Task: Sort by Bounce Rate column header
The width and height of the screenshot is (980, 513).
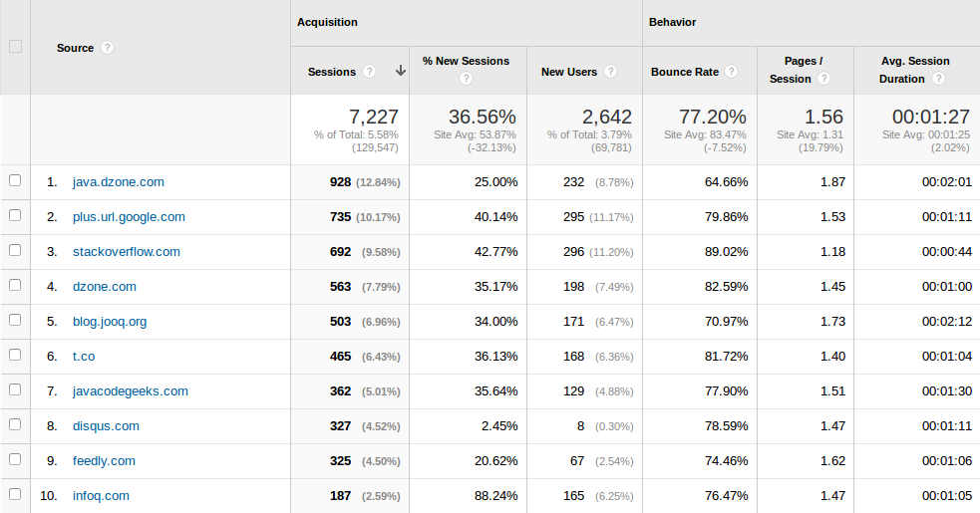Action: pyautogui.click(x=684, y=72)
